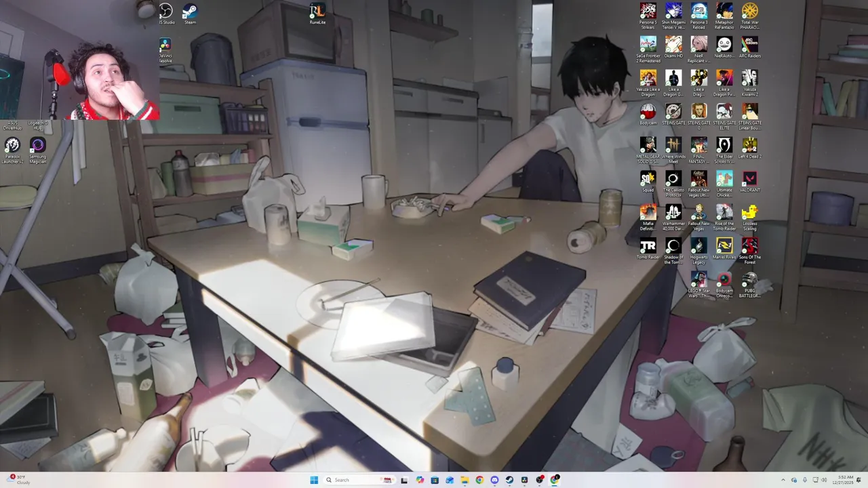The height and width of the screenshot is (488, 868).
Task: Open the FINAL FANTASY desktop shortcut
Action: 699,150
